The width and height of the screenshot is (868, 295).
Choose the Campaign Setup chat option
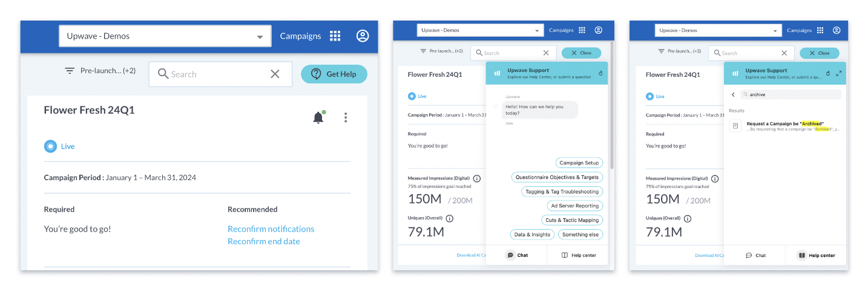(x=579, y=163)
